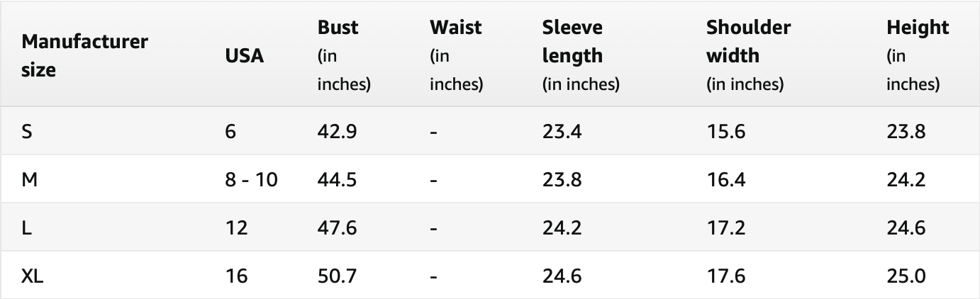The height and width of the screenshot is (299, 980).
Task: Click the height value 25.0
Action: [906, 276]
